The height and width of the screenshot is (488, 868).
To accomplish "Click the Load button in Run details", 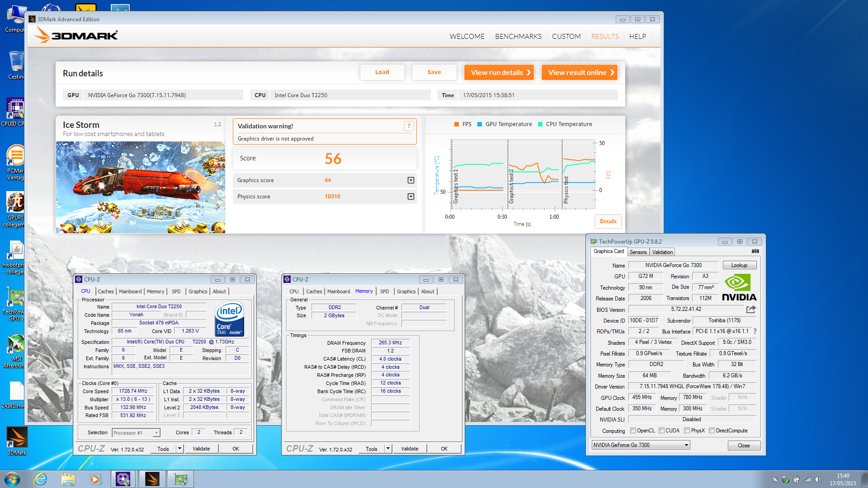I will (382, 72).
